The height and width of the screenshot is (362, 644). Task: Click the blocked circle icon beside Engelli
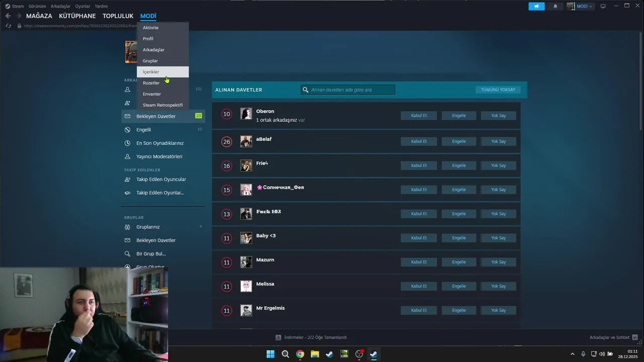click(x=127, y=130)
